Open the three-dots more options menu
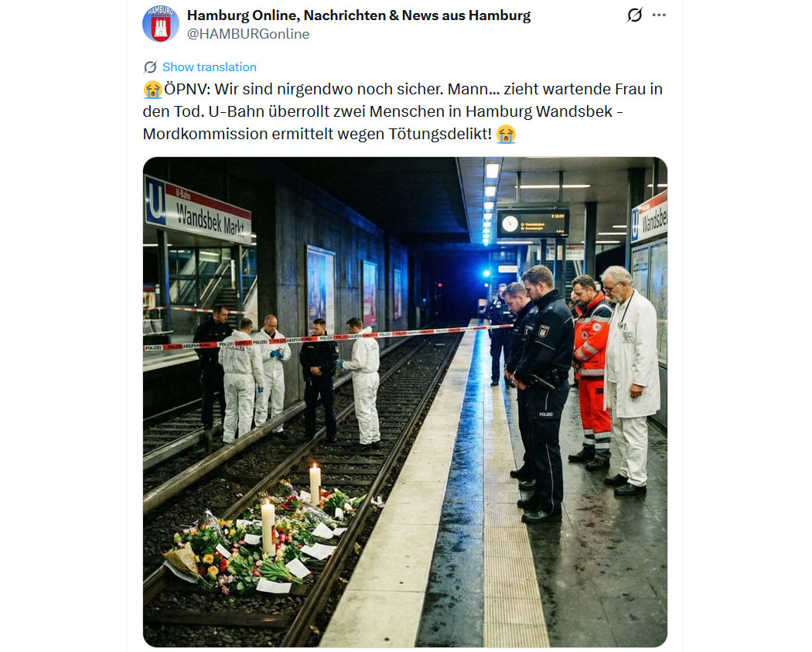Screen dimensions: 812x652 tap(659, 15)
